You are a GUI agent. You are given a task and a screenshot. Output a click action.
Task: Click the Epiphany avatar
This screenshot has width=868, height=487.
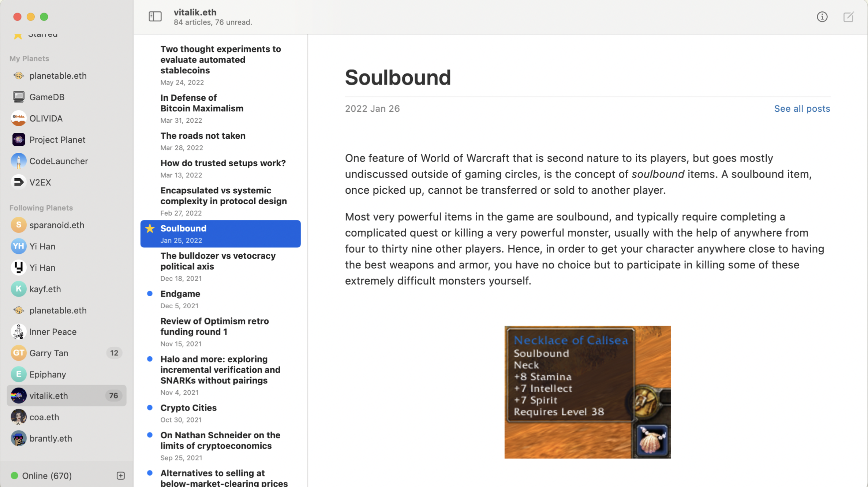[x=19, y=374]
